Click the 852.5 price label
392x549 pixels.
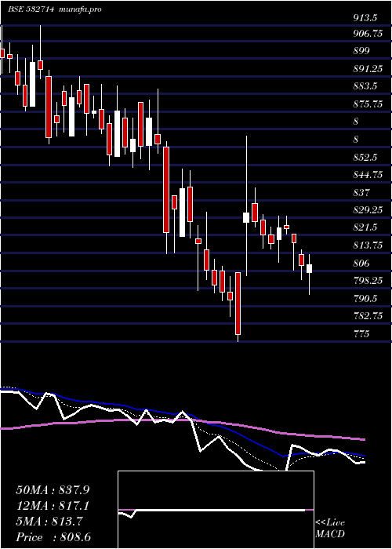365,157
